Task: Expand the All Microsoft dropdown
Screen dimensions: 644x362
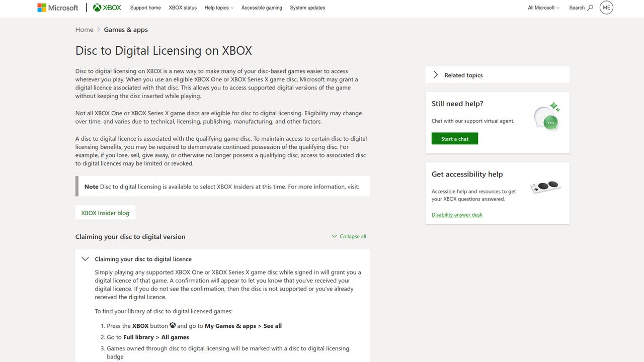Action: click(x=543, y=8)
